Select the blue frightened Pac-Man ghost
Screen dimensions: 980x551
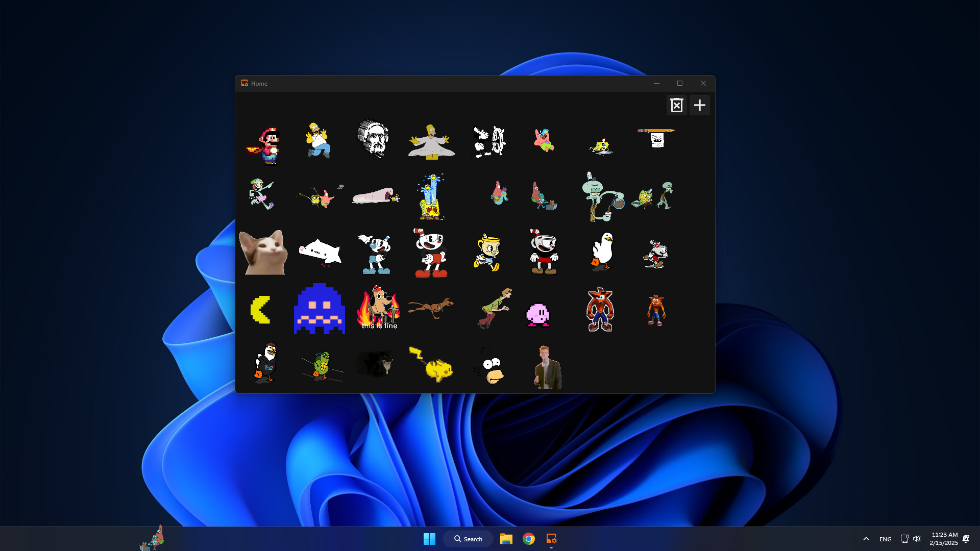320,309
